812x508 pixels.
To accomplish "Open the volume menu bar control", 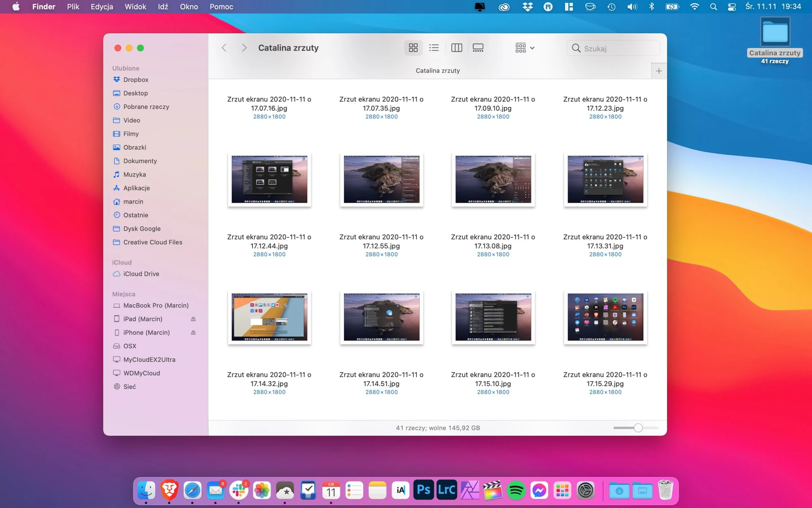I will [x=632, y=7].
